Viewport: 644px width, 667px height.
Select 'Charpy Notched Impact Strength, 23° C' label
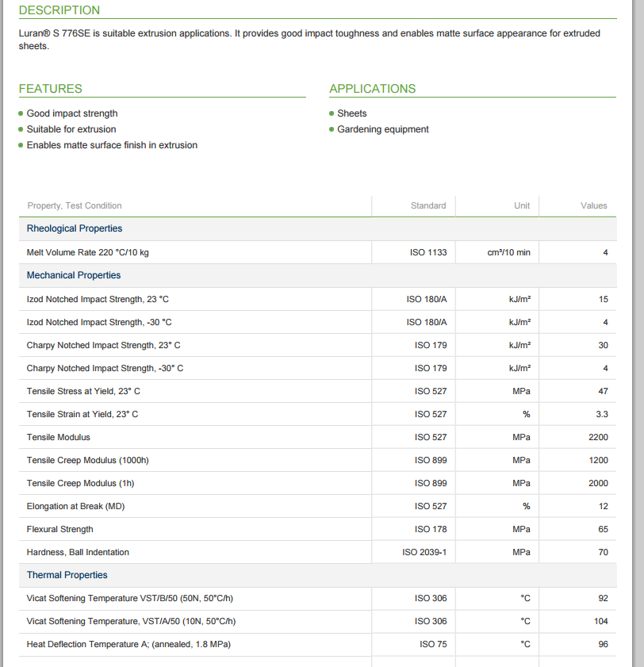coord(103,345)
